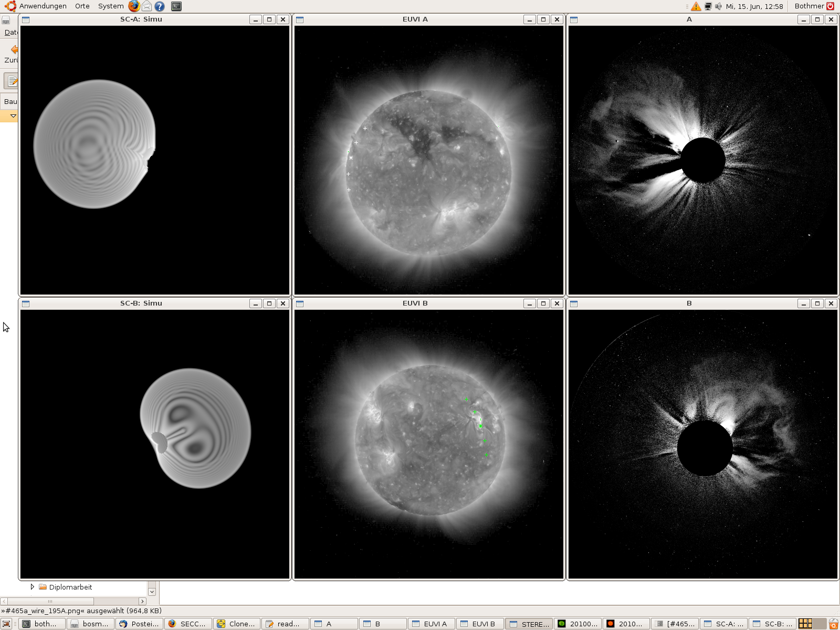This screenshot has width=840, height=630.
Task: Switch to window A in the taskbar
Action: tap(334, 624)
